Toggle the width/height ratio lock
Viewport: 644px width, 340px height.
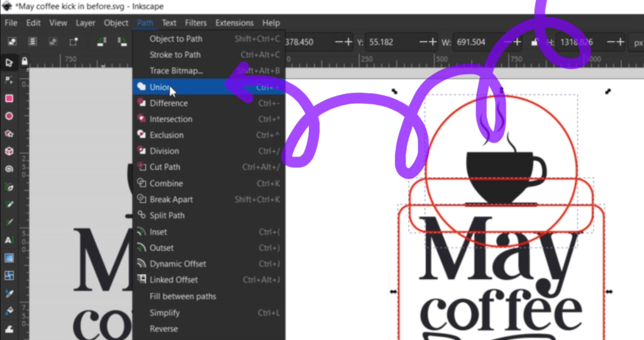(x=534, y=42)
